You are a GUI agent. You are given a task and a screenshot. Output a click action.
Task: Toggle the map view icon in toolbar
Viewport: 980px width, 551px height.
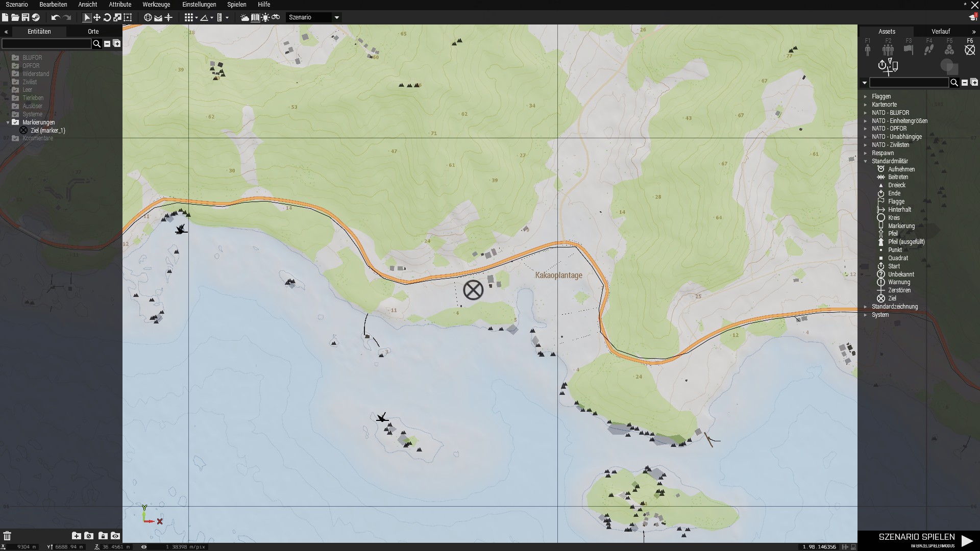click(255, 17)
